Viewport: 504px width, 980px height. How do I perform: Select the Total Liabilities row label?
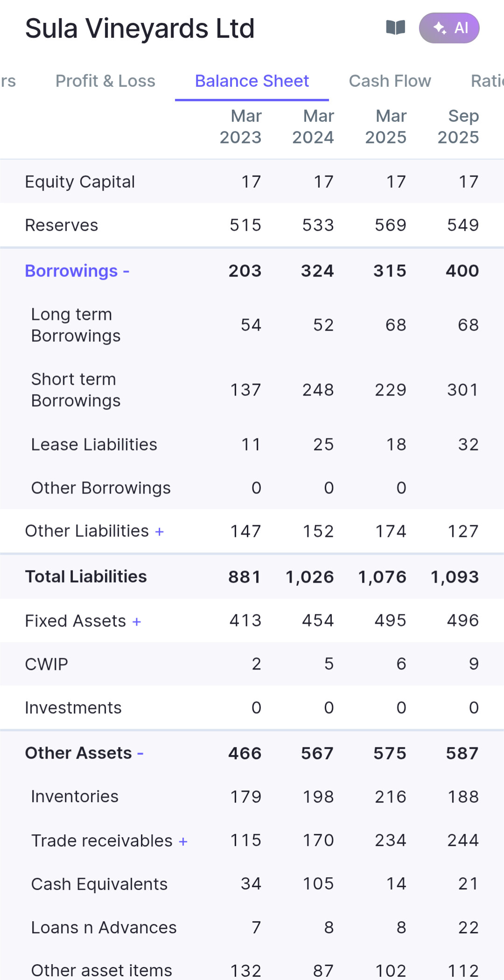coord(86,577)
